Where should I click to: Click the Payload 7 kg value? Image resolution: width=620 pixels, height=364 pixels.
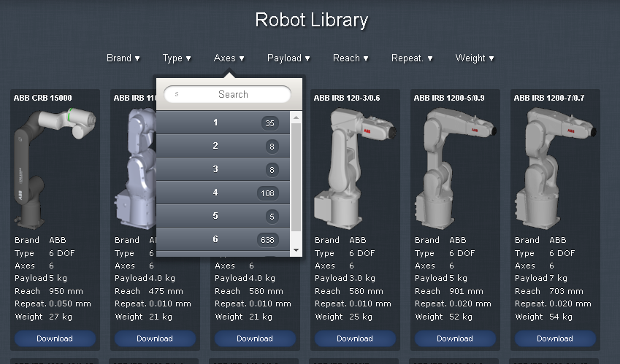[558, 278]
